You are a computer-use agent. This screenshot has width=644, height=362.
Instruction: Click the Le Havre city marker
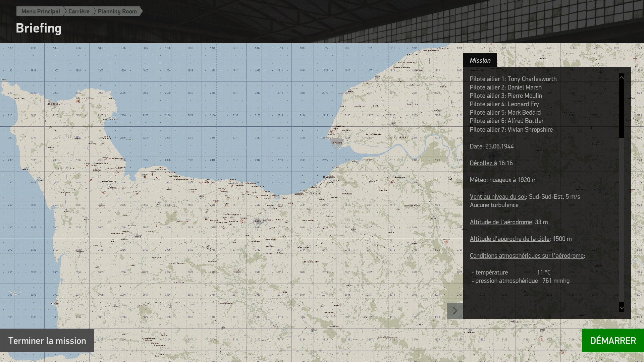(337, 142)
